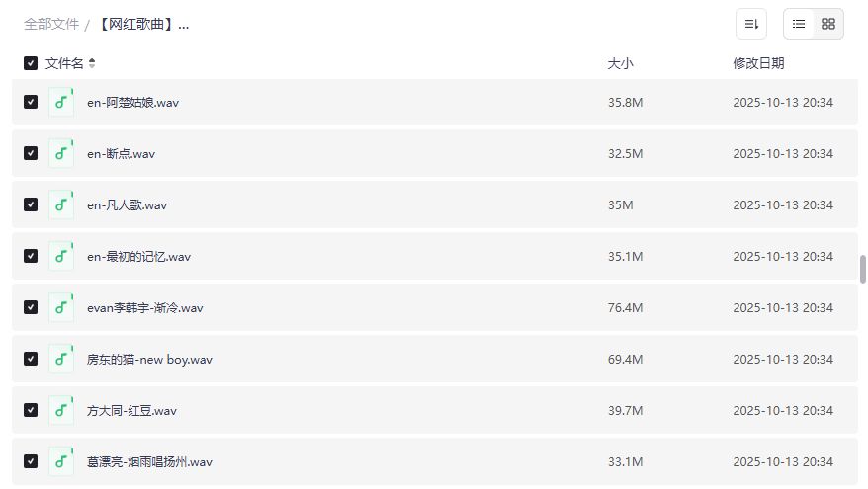868x489 pixels.
Task: Uncheck 葛漂亮-烟雨唱扬州.wav checkbox
Action: click(x=31, y=461)
